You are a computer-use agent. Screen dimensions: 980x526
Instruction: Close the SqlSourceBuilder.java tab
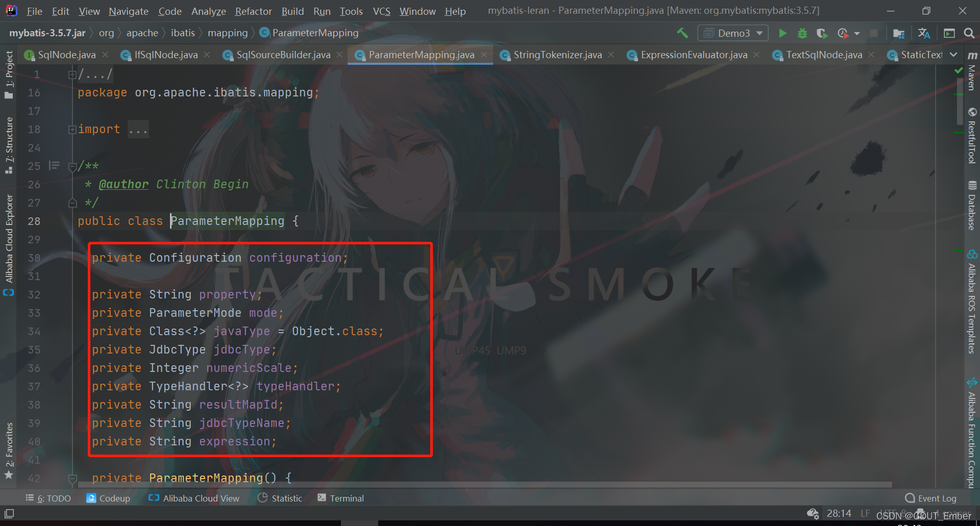tap(339, 55)
